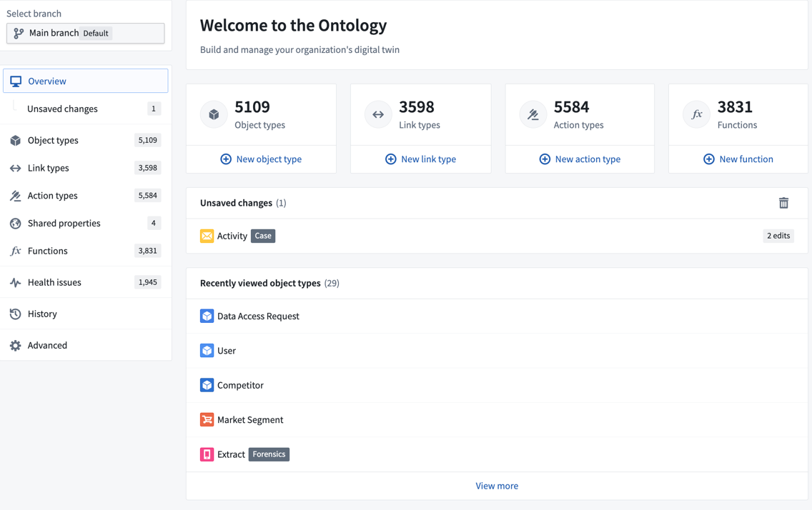Viewport: 812px width, 510px height.
Task: Click the Activity envelope icon
Action: [x=207, y=236]
